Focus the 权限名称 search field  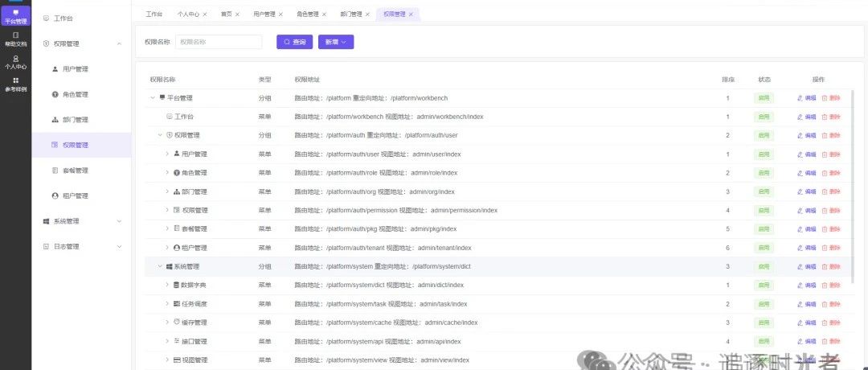click(219, 42)
